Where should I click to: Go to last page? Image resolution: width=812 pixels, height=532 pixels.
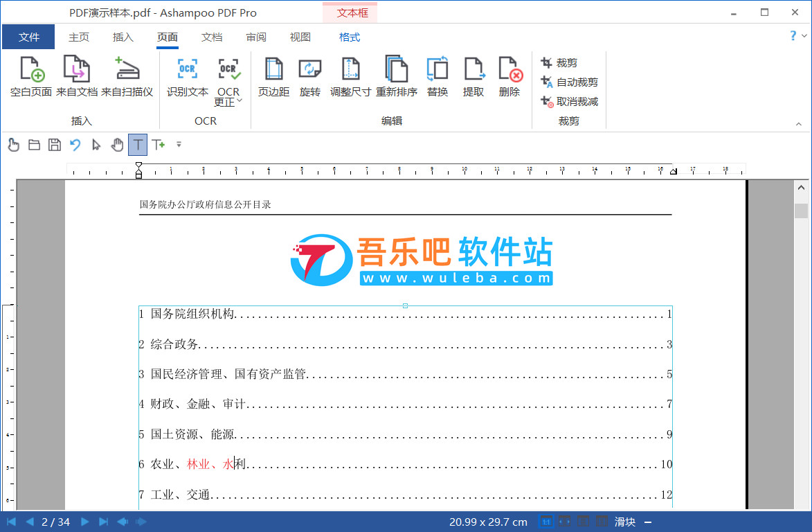pos(104,522)
